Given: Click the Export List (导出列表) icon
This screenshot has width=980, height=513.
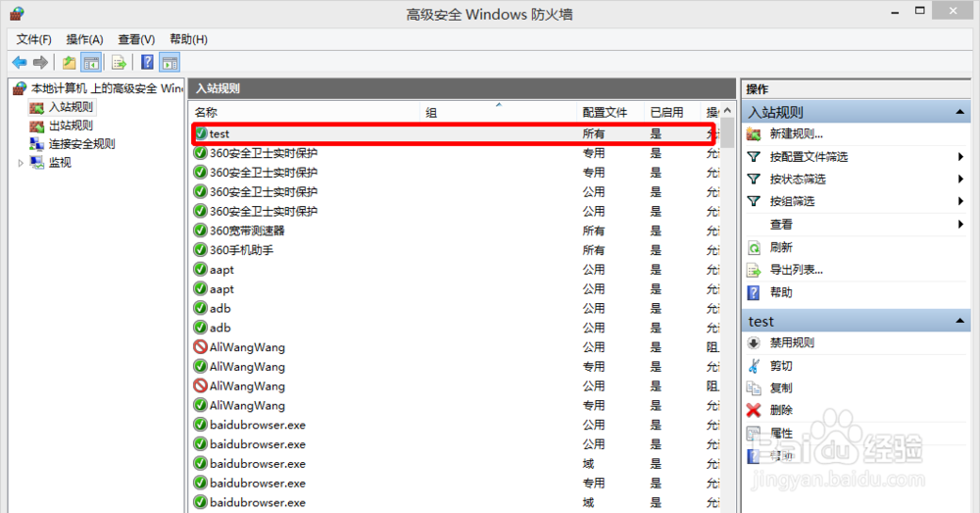Looking at the screenshot, I should click(x=754, y=271).
